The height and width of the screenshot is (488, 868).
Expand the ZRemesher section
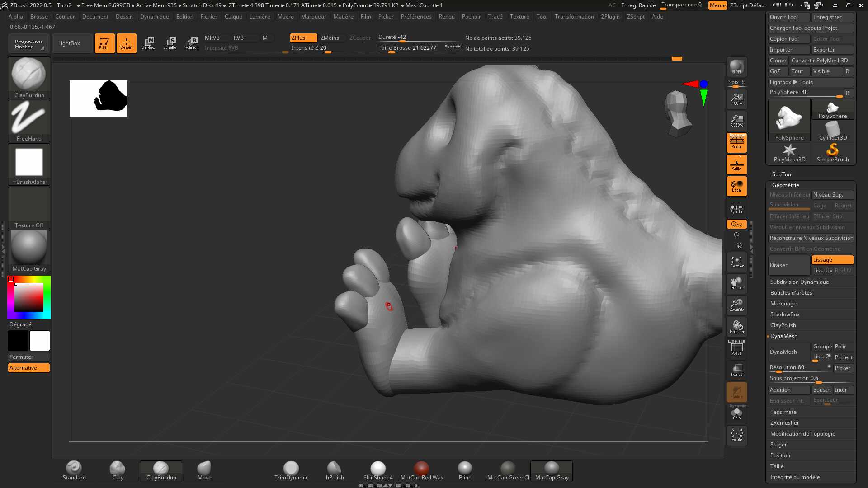click(x=784, y=423)
